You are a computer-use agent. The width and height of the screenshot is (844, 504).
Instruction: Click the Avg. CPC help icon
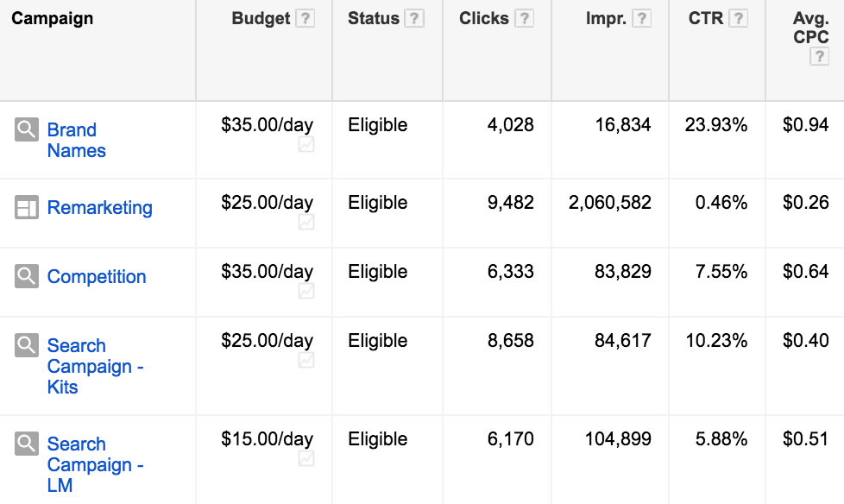[x=819, y=57]
